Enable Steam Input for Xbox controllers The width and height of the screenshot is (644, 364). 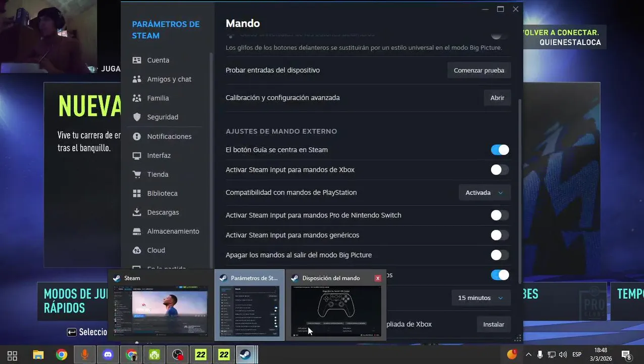pyautogui.click(x=500, y=170)
